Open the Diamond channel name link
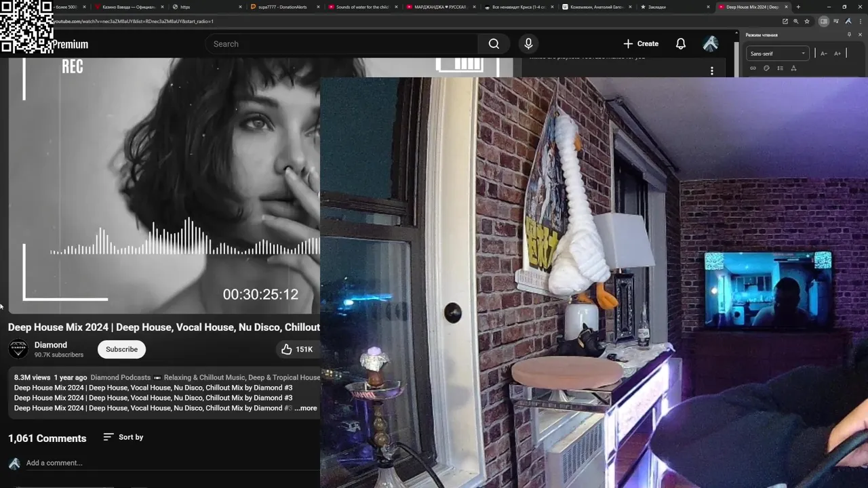The height and width of the screenshot is (488, 868). pos(51,345)
